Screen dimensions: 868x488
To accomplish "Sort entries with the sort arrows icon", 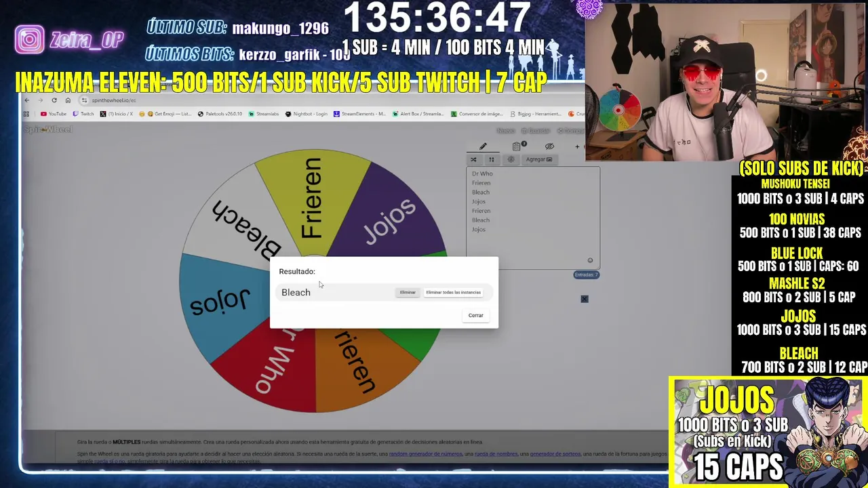I will click(492, 159).
